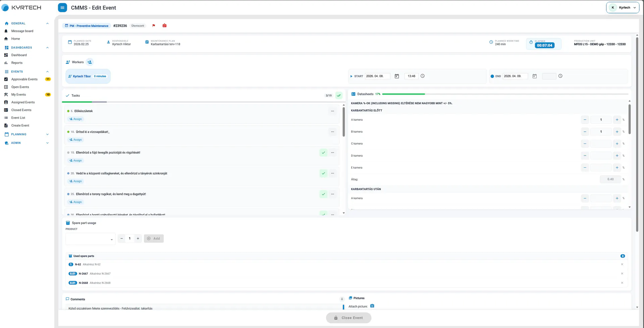The height and width of the screenshot is (328, 644).
Task: Collapse the GENERAL sidebar section
Action: point(47,23)
